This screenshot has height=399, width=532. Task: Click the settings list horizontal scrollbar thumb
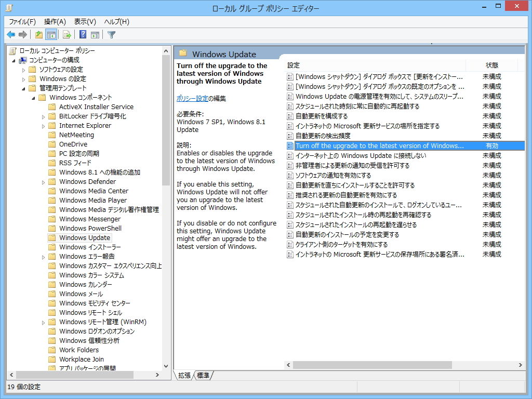point(372,365)
